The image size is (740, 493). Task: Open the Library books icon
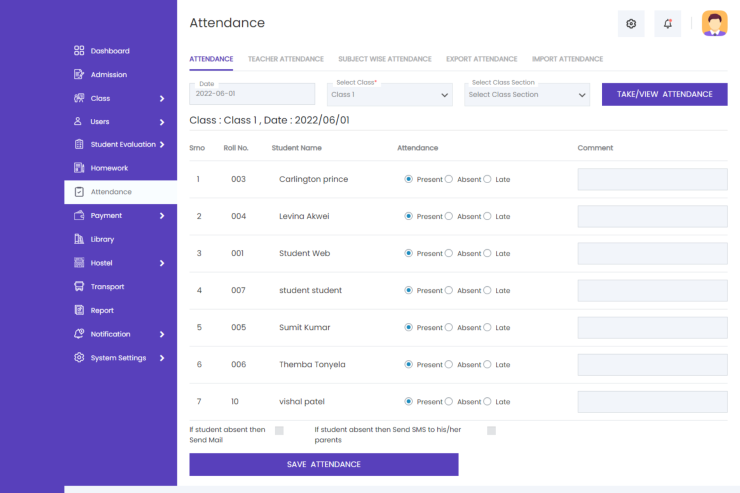pyautogui.click(x=79, y=239)
